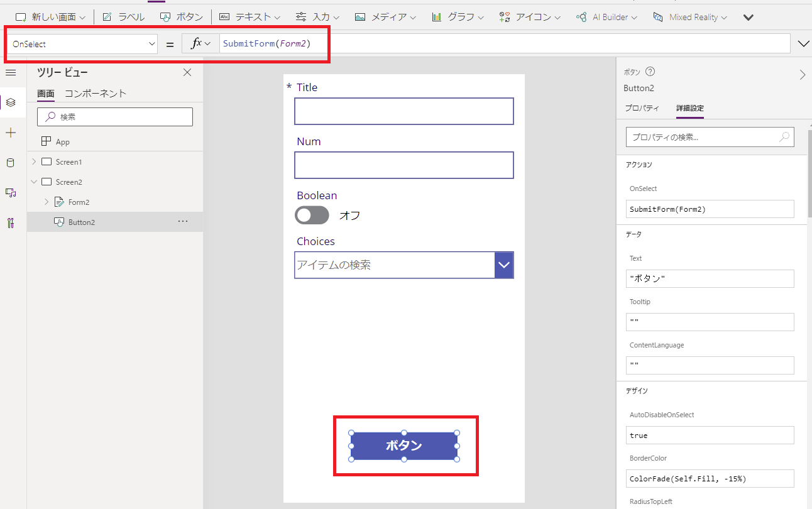Open the Choices item search dropdown
812x509 pixels.
point(503,265)
